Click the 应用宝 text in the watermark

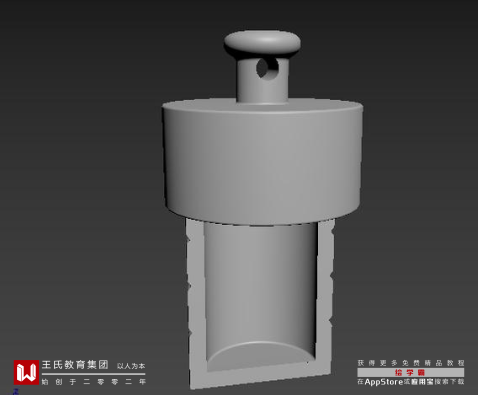[422, 382]
